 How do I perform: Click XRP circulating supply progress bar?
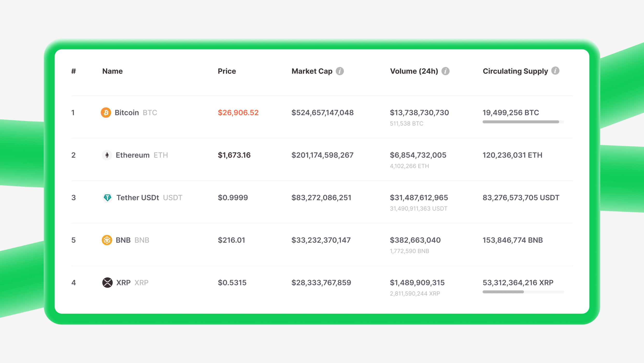coord(523,292)
